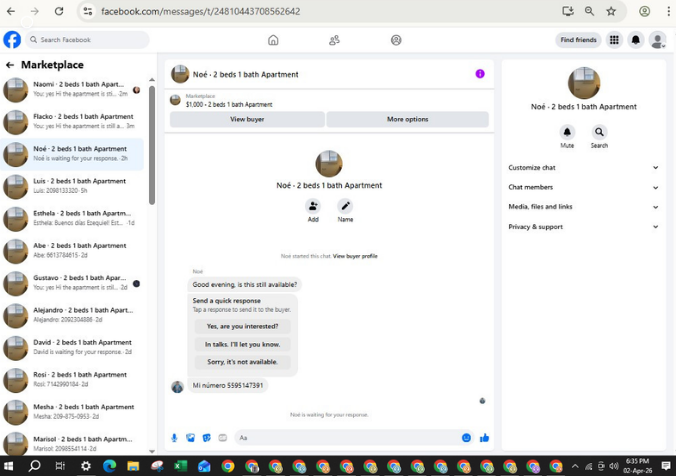Choose a GIF icon in composer
The width and height of the screenshot is (676, 476).
[x=222, y=438]
